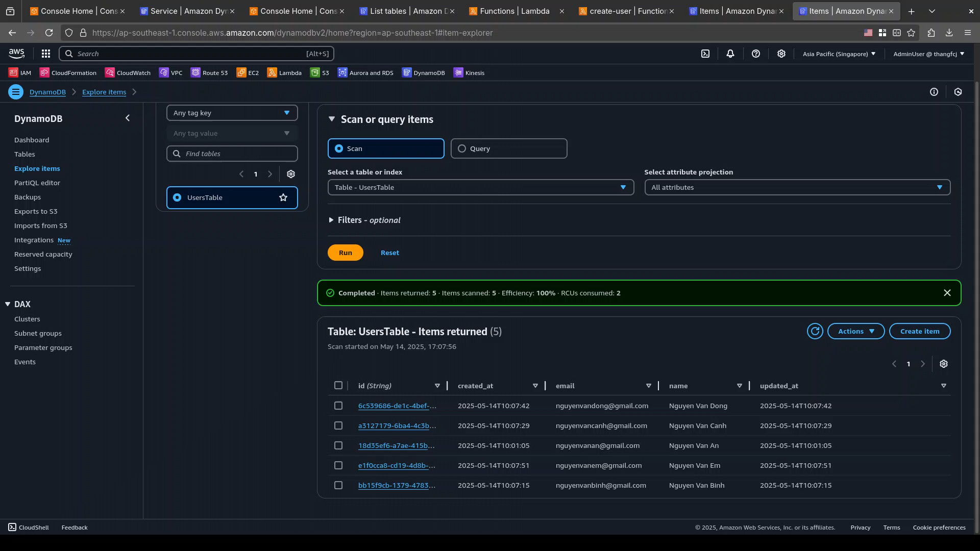Viewport: 980px width, 551px height.
Task: Open CloudShell from the top bar
Action: [705, 54]
